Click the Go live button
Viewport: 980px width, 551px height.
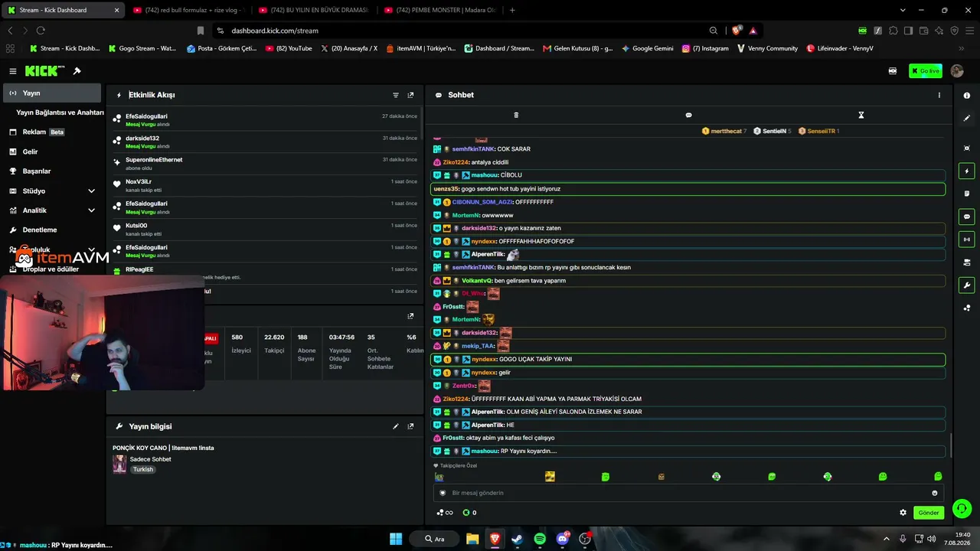pos(926,71)
